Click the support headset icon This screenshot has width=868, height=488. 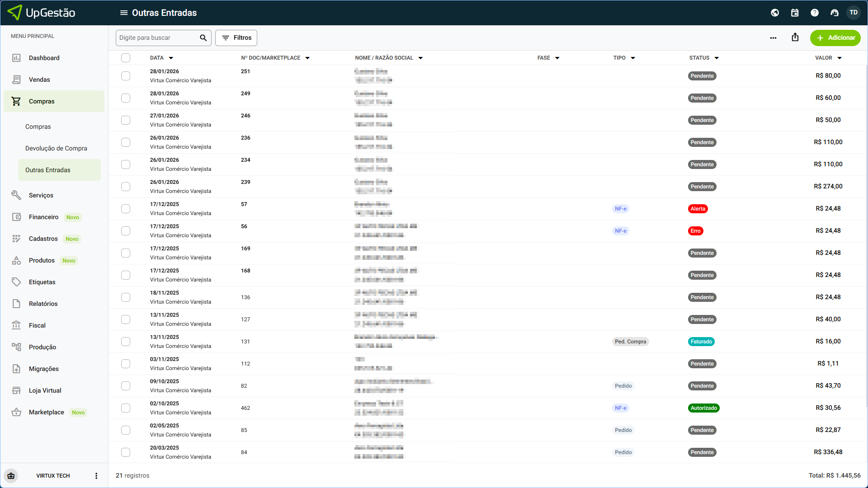tap(835, 13)
